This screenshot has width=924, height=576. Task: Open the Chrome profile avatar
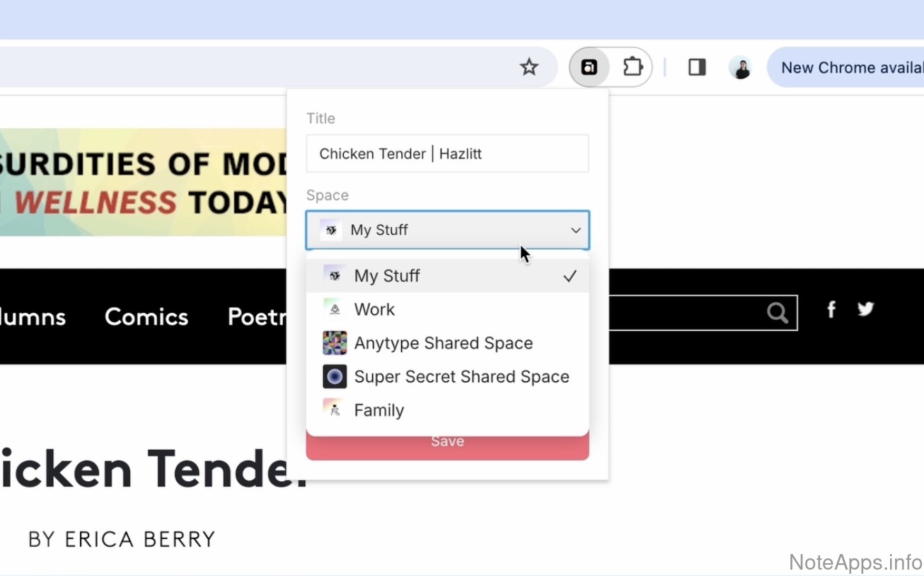pos(740,68)
